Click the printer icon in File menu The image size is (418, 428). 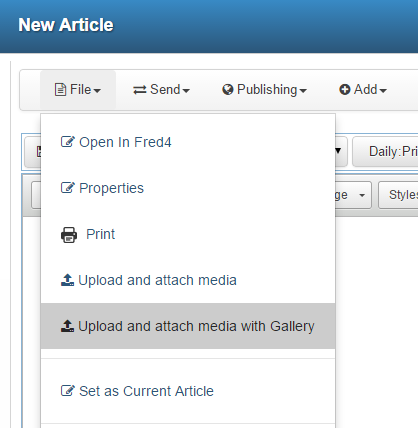click(x=69, y=235)
